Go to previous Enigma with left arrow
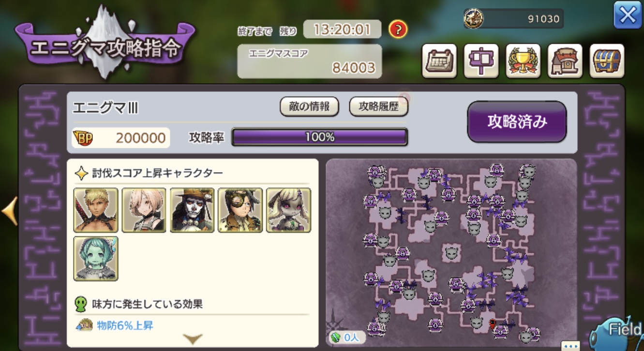Viewport: 644px width, 351px height. pyautogui.click(x=10, y=211)
